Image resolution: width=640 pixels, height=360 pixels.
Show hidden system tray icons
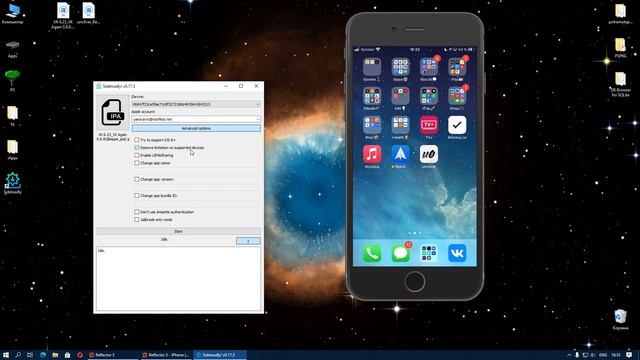point(569,355)
